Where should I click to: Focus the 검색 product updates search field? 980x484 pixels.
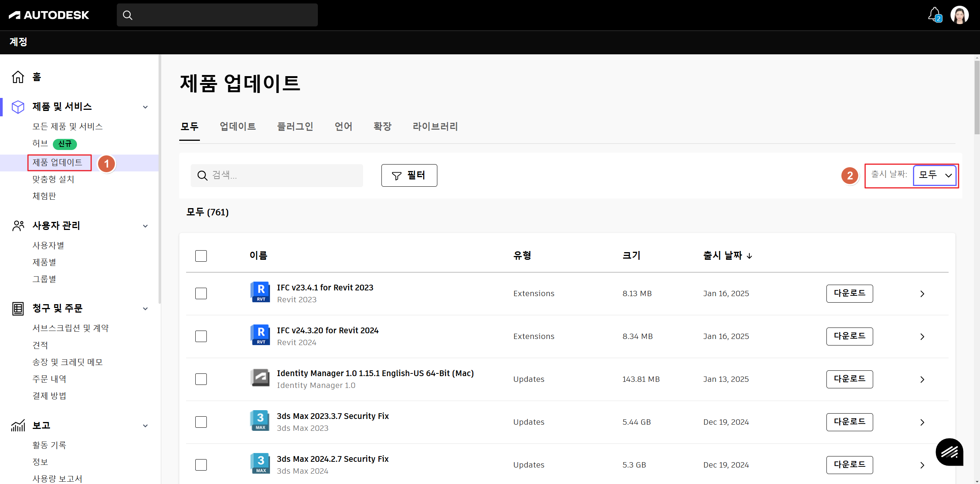[276, 176]
